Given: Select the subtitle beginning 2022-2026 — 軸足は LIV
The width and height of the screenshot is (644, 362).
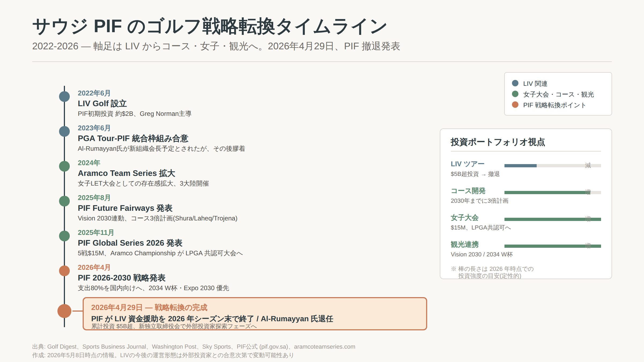Looking at the screenshot, I should pyautogui.click(x=216, y=46).
